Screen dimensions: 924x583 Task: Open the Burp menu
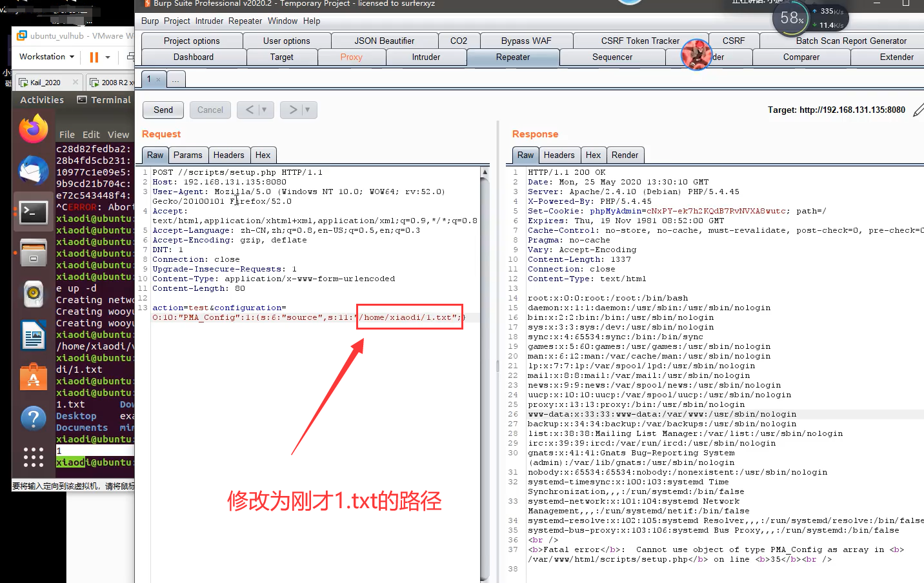pyautogui.click(x=150, y=21)
